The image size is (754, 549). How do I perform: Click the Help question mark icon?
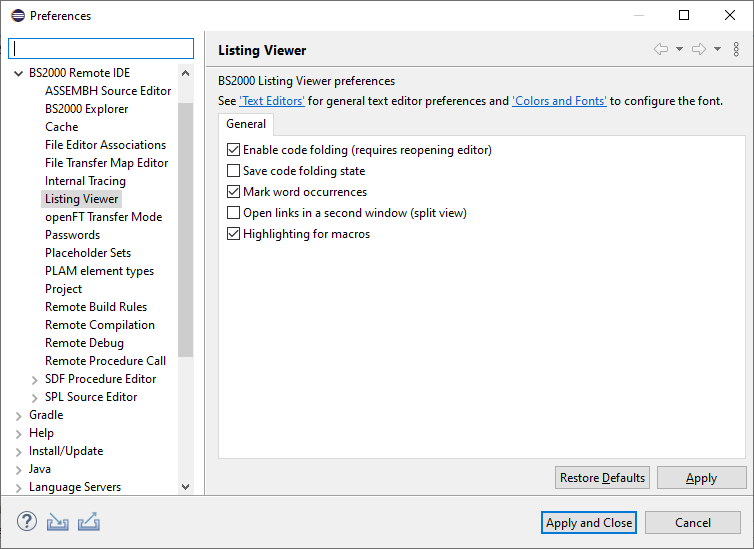tap(27, 522)
